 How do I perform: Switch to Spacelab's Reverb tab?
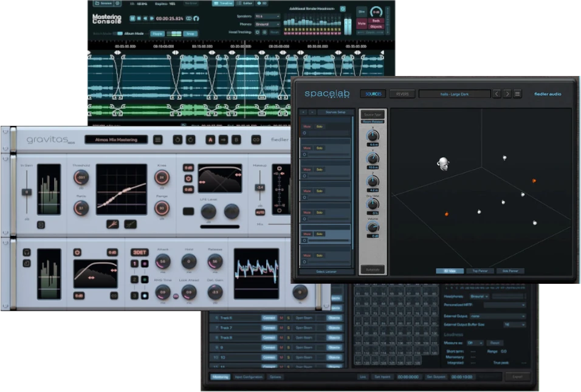tap(403, 93)
